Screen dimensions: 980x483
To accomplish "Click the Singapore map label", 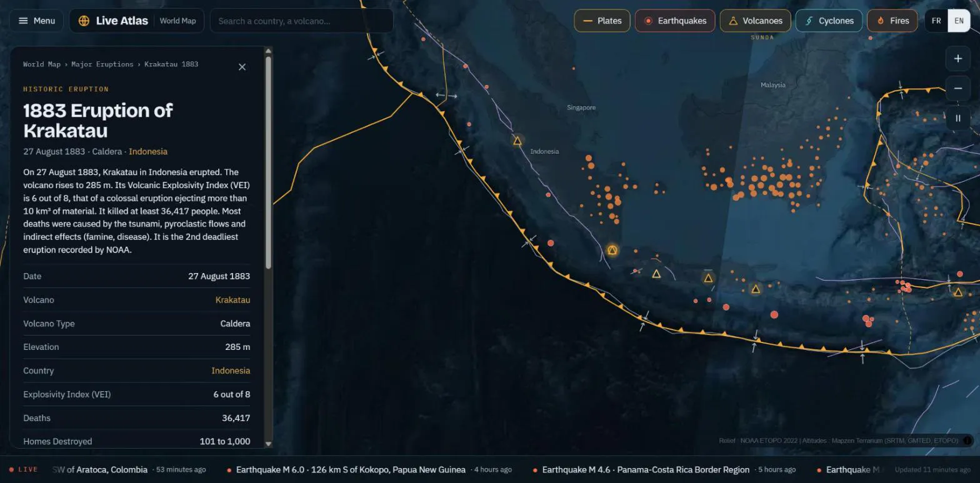I will tap(581, 107).
